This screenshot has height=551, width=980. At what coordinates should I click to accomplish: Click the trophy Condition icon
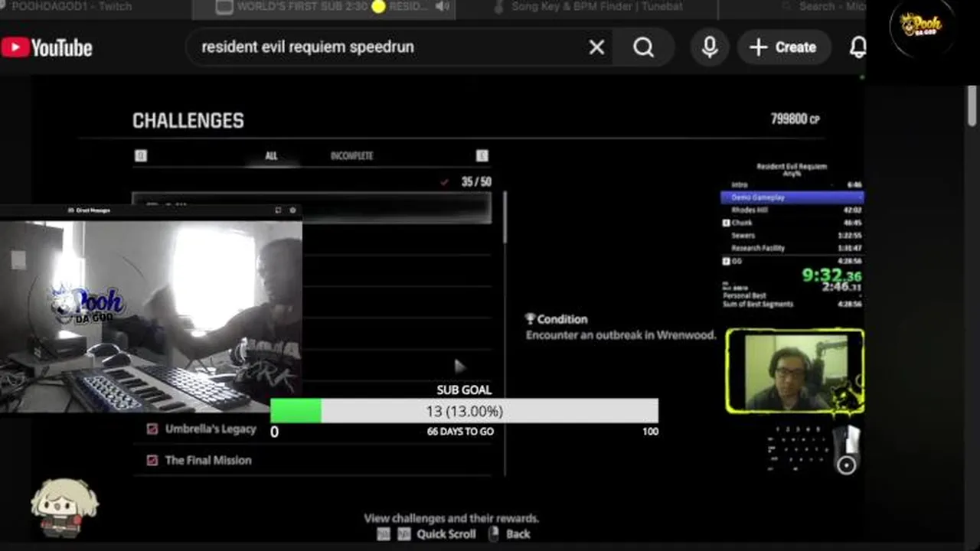[530, 319]
